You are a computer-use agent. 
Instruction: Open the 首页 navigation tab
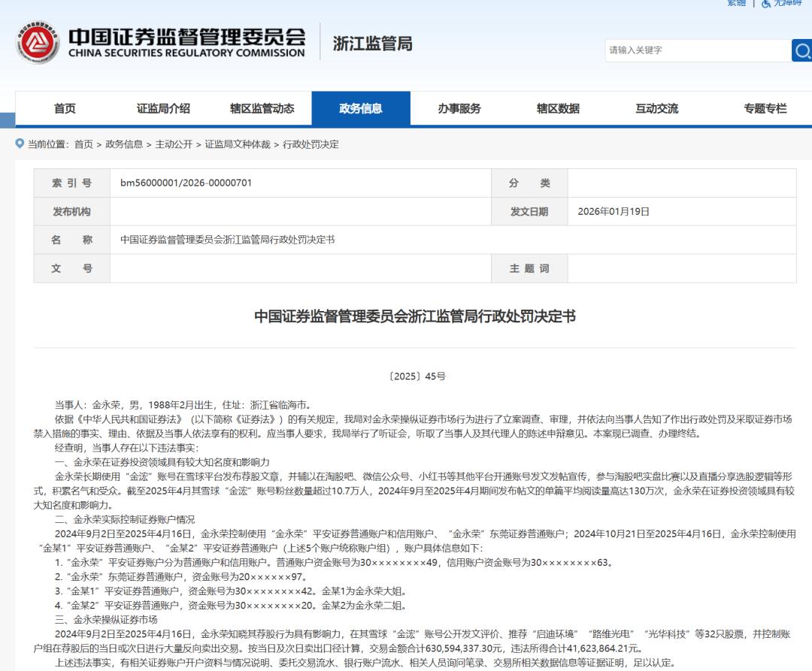(65, 109)
